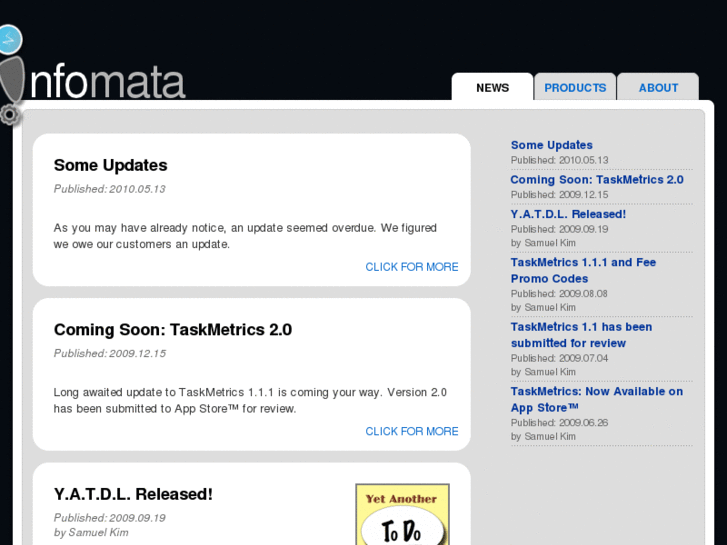The width and height of the screenshot is (727, 545).
Task: Open sidebar link TaskMetrics: Now Available on App Store
Action: pyautogui.click(x=597, y=399)
